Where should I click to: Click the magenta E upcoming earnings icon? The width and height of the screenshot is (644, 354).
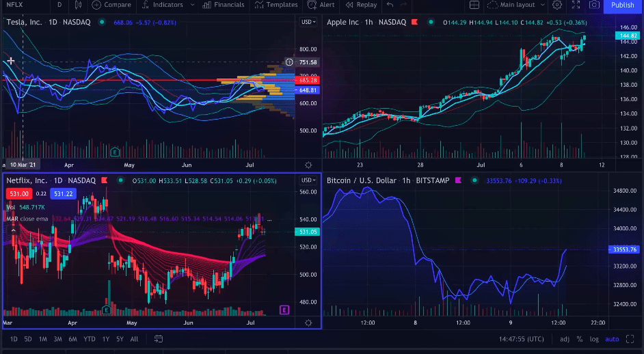(x=284, y=310)
